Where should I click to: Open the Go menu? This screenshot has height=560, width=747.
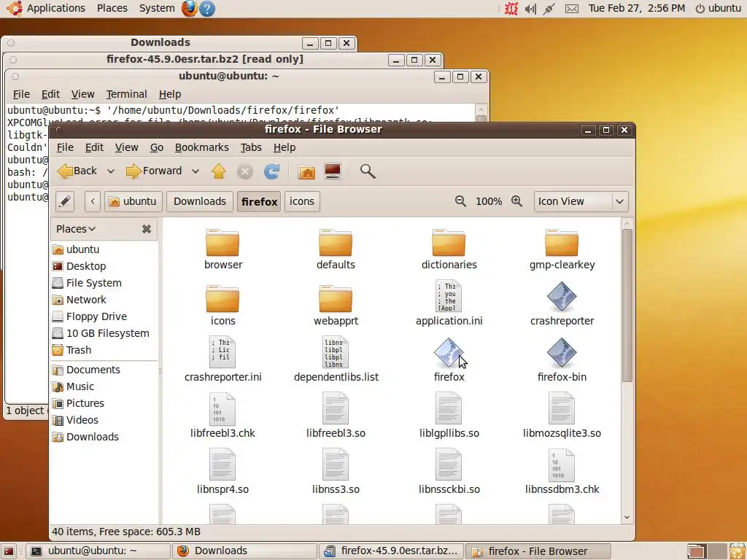coord(157,147)
